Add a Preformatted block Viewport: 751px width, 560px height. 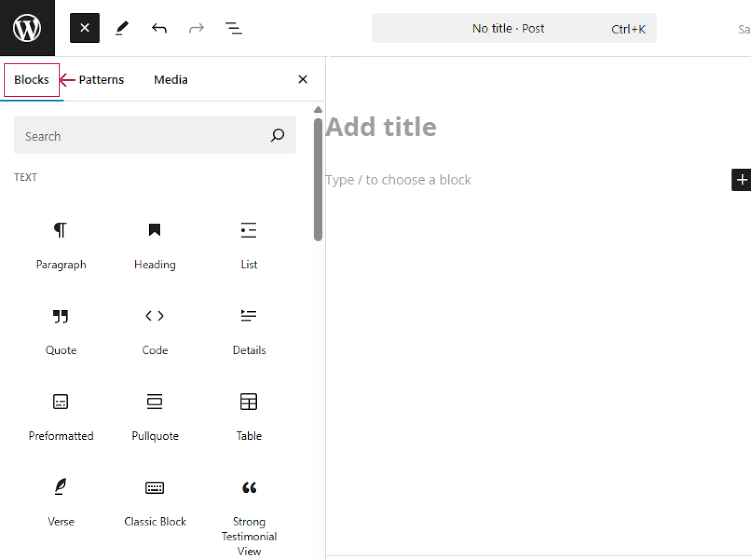click(61, 417)
